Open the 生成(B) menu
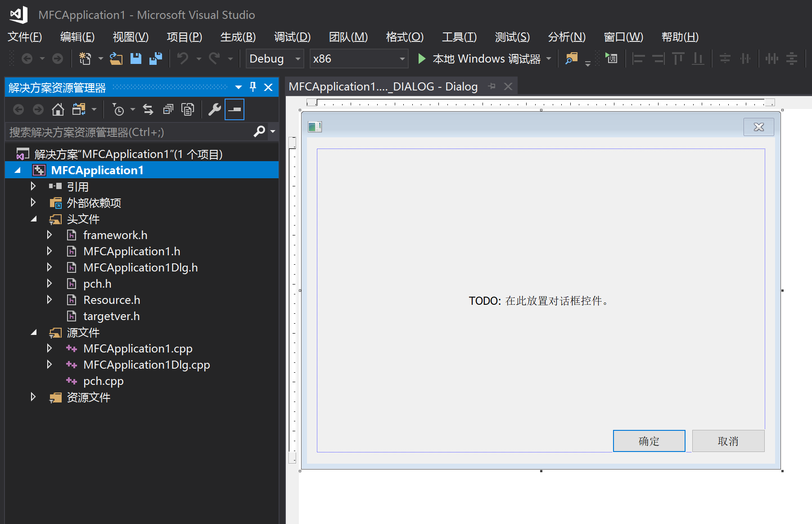The height and width of the screenshot is (524, 812). (238, 37)
